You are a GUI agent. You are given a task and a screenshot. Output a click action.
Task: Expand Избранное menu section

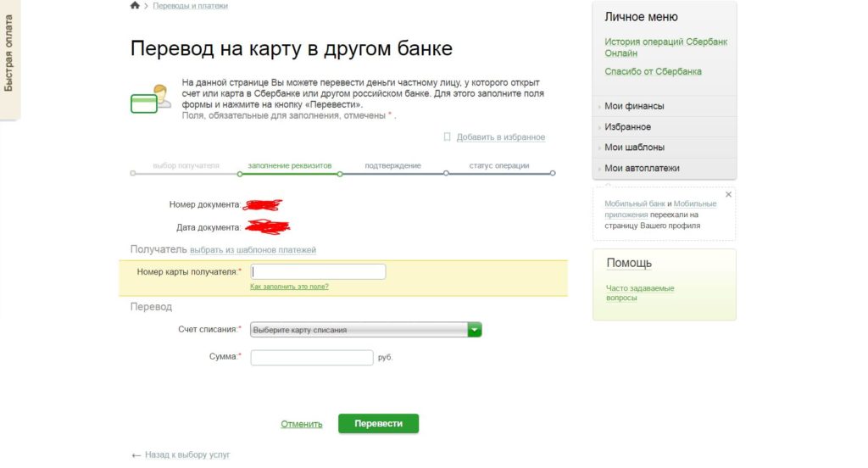(665, 127)
